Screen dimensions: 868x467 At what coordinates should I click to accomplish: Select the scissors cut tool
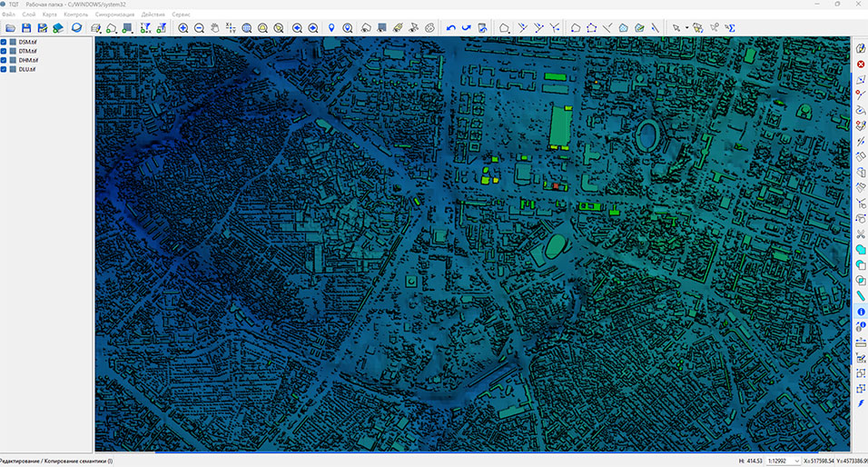(x=860, y=234)
